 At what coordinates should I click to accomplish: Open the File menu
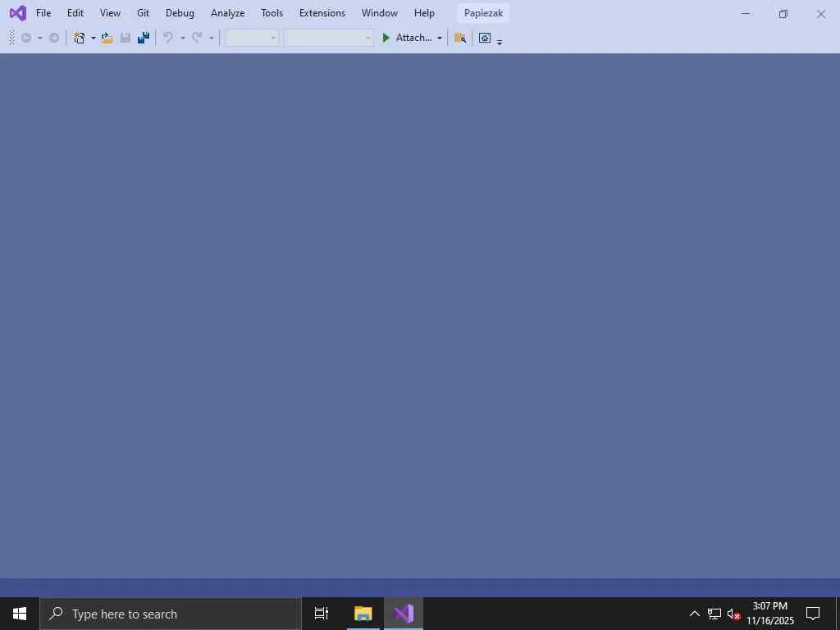point(43,13)
